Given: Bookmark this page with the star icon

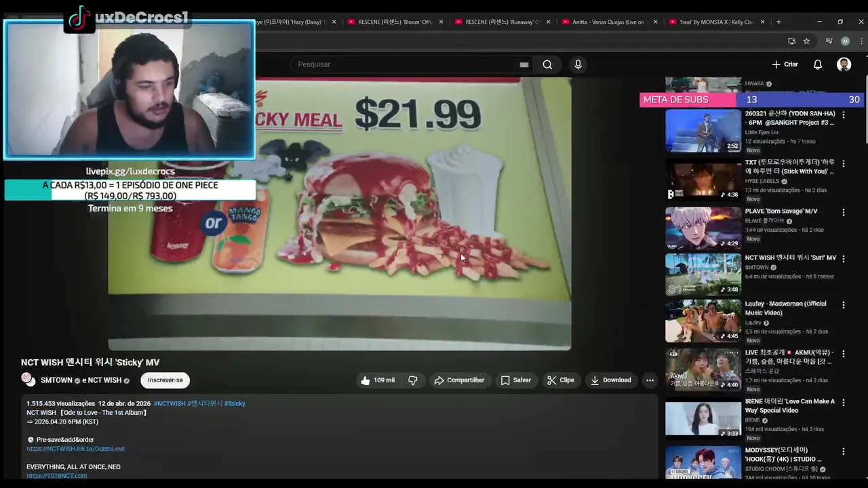Looking at the screenshot, I should pos(806,41).
